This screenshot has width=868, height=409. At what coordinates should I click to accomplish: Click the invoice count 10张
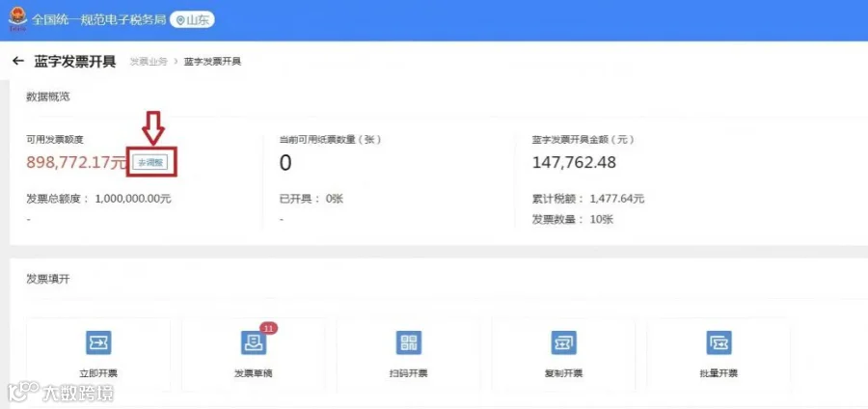pyautogui.click(x=602, y=220)
